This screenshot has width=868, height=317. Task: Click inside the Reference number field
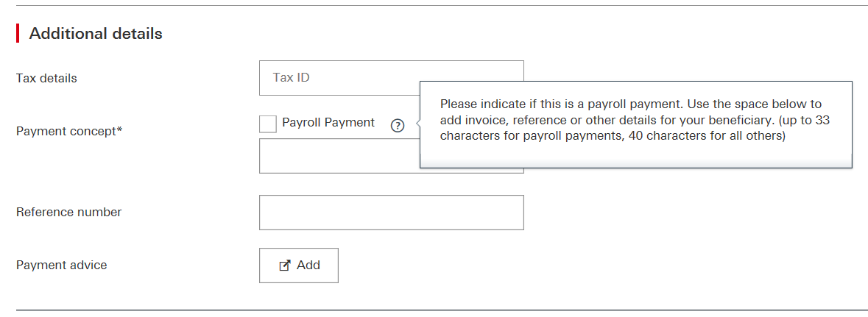click(x=392, y=213)
